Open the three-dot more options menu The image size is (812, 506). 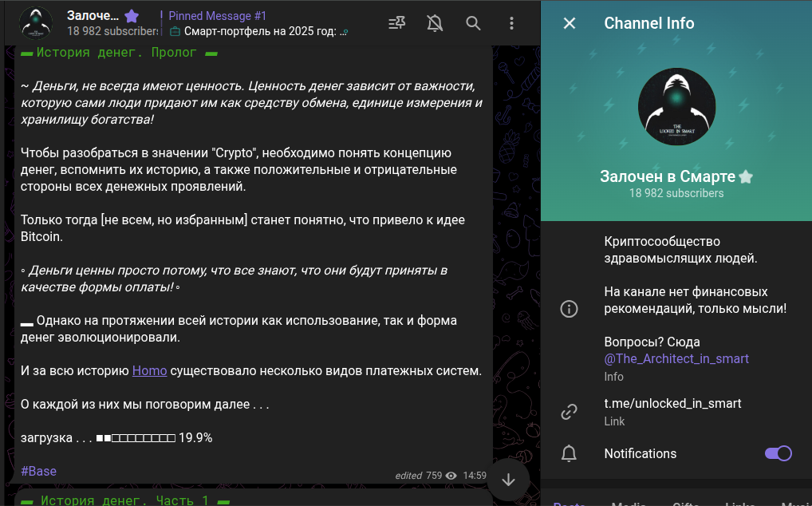click(511, 23)
